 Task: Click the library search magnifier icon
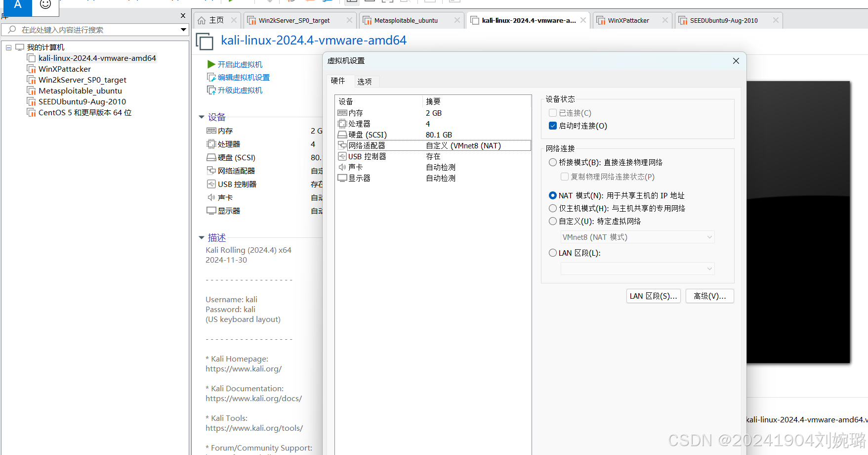(12, 30)
